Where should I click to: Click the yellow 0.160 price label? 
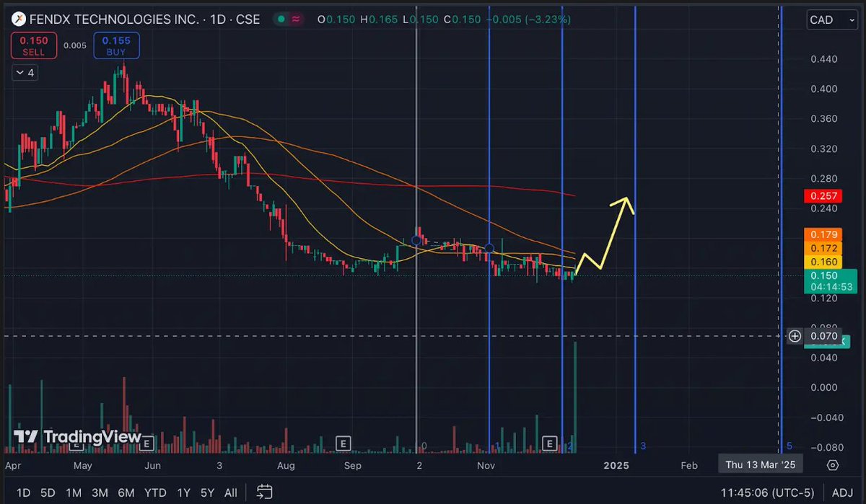click(822, 262)
